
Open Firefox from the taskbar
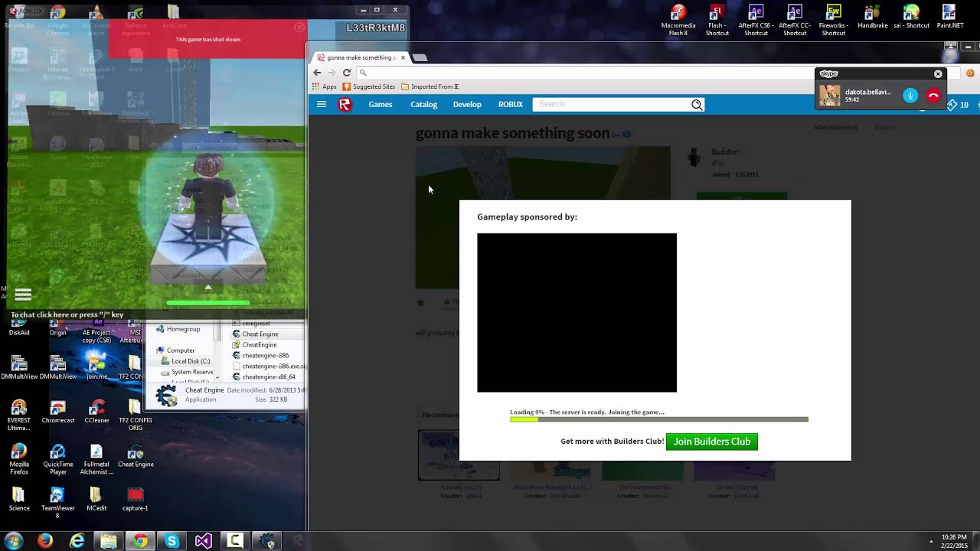[45, 541]
